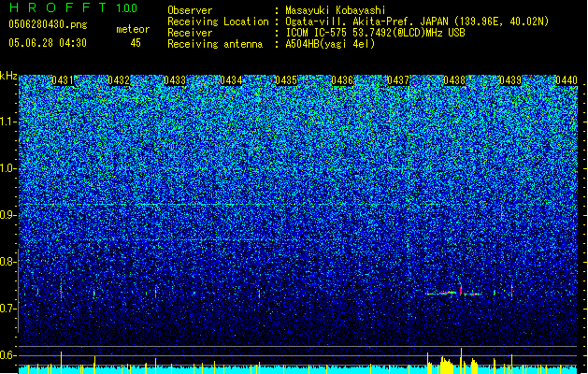Viewport: 588px width, 374px height.
Task: Click the 0.6 kHz axis label
Action: point(8,355)
